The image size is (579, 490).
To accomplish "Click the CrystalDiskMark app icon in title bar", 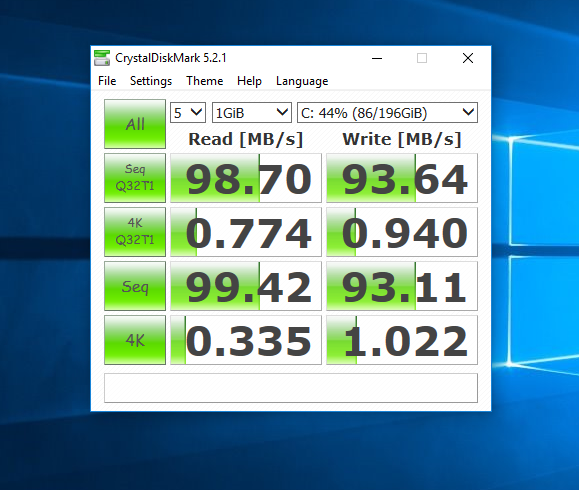I will tap(102, 58).
